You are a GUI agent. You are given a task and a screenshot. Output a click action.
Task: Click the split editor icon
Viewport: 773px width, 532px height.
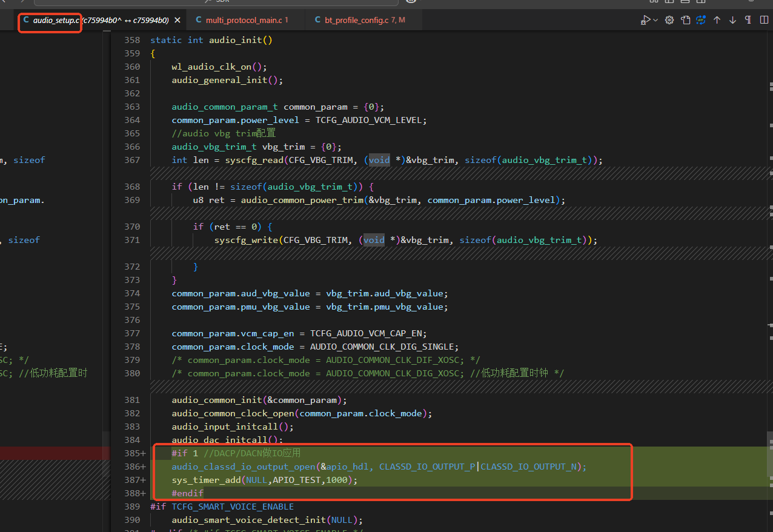(x=764, y=20)
